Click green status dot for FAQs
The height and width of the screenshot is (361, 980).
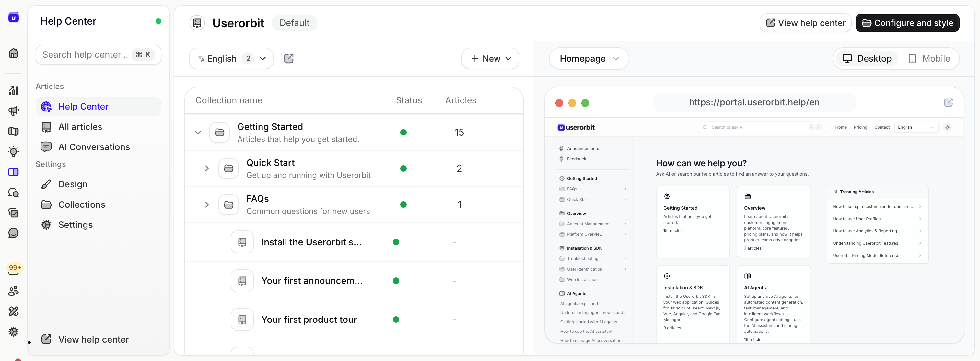[x=404, y=205]
